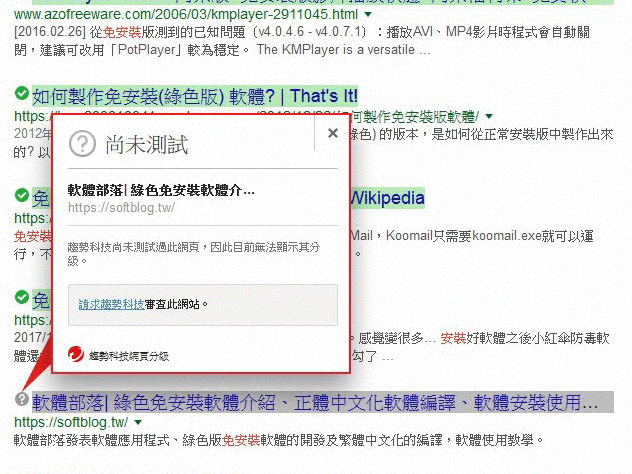
Task: Click the popup title 軟體部落| 綠色免安裝軟體介…
Action: coord(161,190)
